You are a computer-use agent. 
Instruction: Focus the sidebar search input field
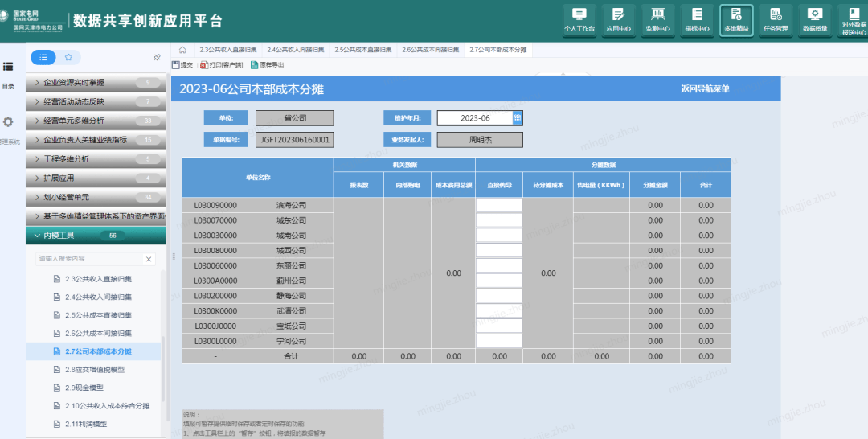pyautogui.click(x=88, y=259)
